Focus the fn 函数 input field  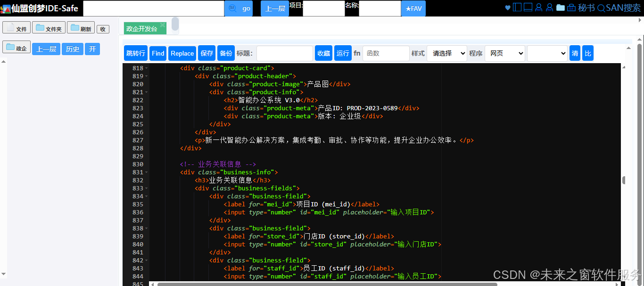[386, 53]
